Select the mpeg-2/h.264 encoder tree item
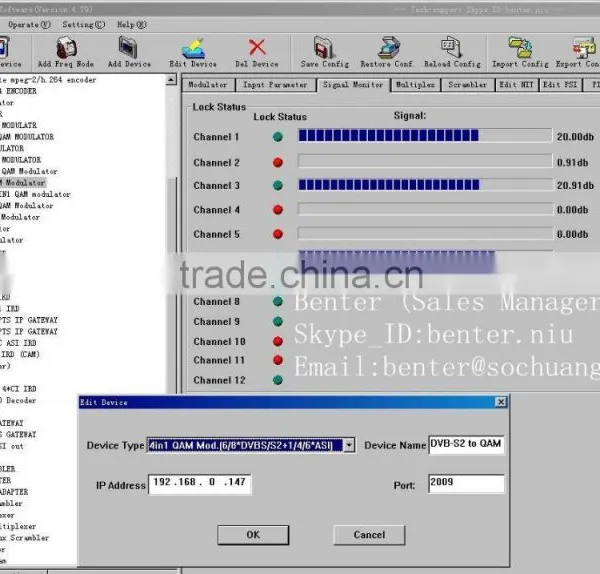 click(x=48, y=80)
